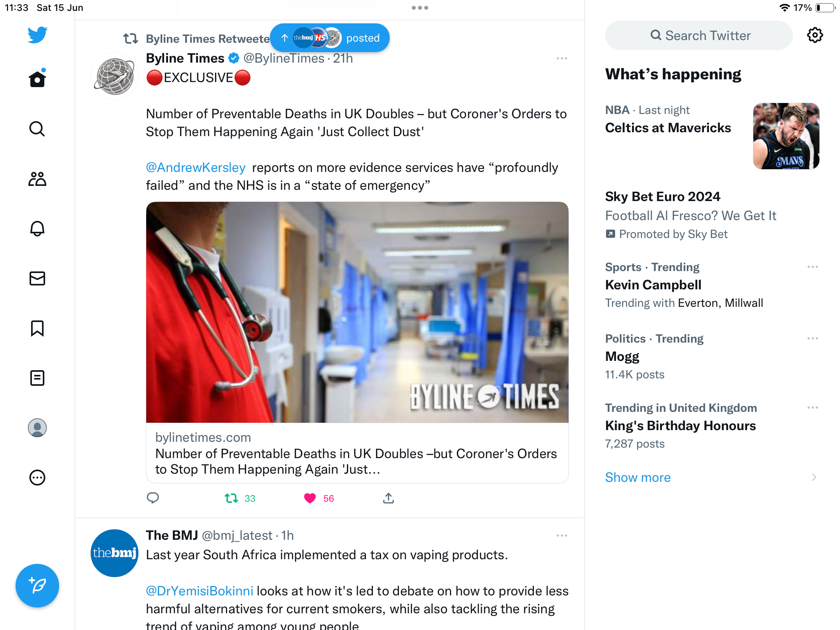
Task: Show more trending topics
Action: pos(638,477)
